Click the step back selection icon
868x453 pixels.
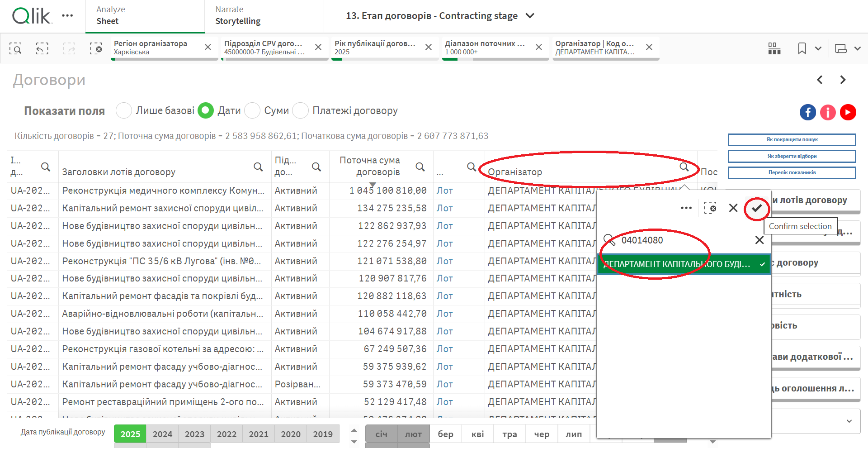pyautogui.click(x=42, y=48)
